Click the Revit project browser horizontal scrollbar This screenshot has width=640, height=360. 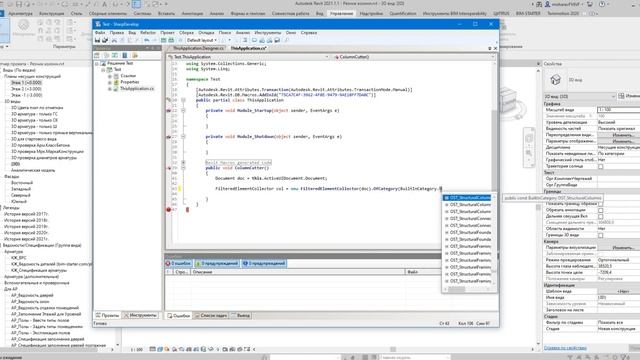pyautogui.click(x=56, y=349)
